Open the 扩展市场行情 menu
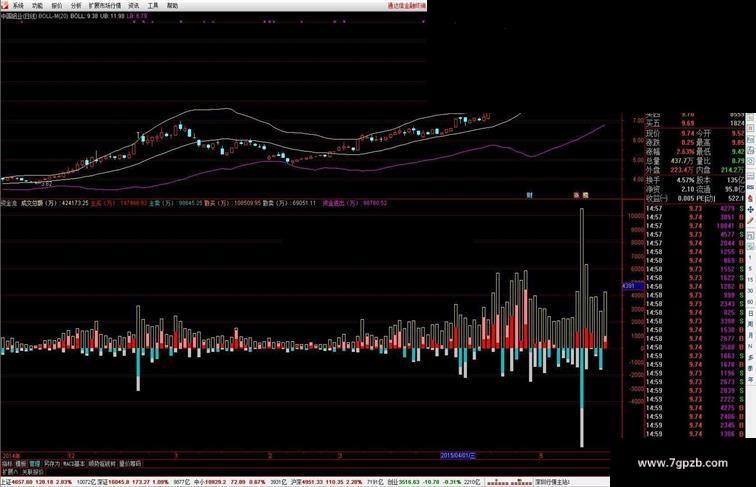The width and height of the screenshot is (756, 487). click(x=105, y=6)
